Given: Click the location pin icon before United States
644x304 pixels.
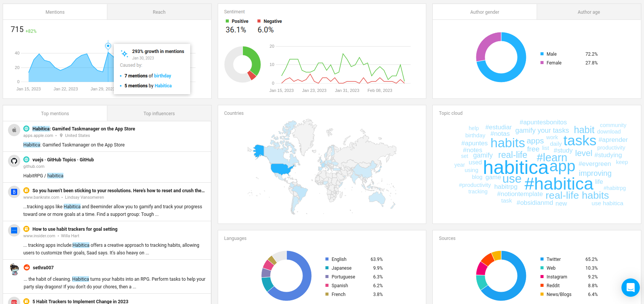Looking at the screenshot, I should (61, 135).
